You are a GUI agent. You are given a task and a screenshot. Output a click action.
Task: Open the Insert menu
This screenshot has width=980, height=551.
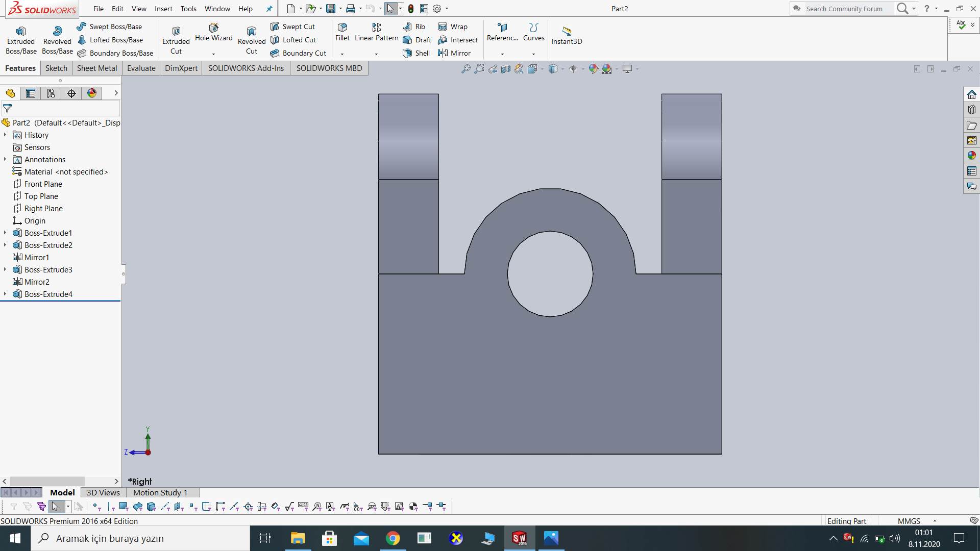point(163,9)
